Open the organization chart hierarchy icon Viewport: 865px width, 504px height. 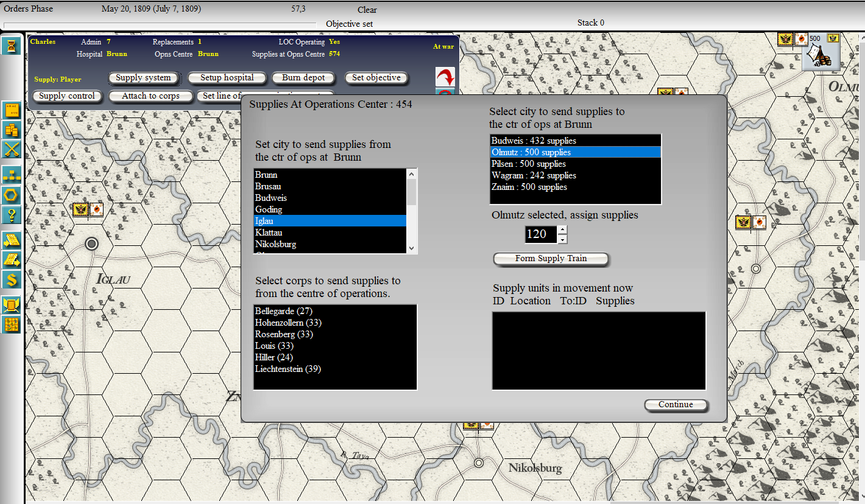point(12,175)
